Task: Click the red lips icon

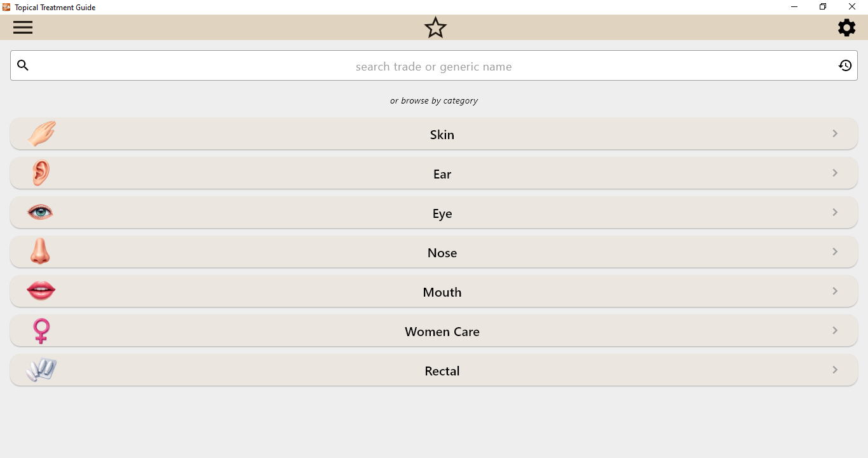Action: coord(41,291)
